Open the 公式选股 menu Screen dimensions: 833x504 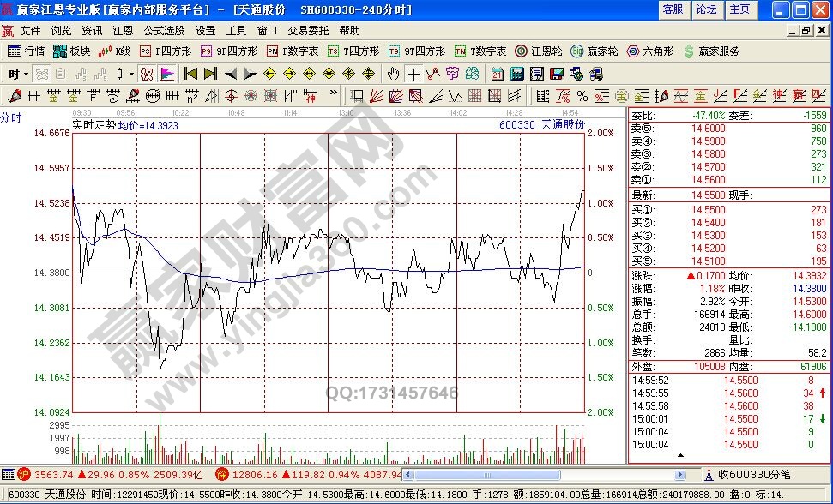click(162, 30)
